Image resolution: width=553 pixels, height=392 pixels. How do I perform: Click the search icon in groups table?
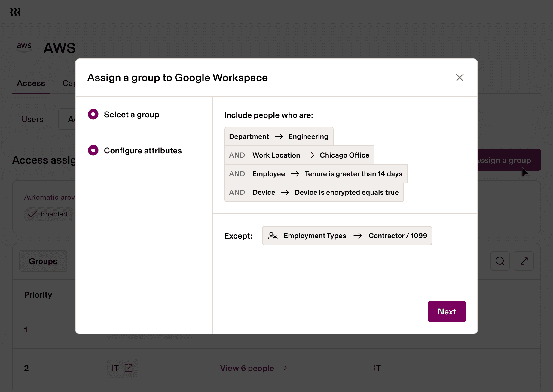pyautogui.click(x=500, y=261)
